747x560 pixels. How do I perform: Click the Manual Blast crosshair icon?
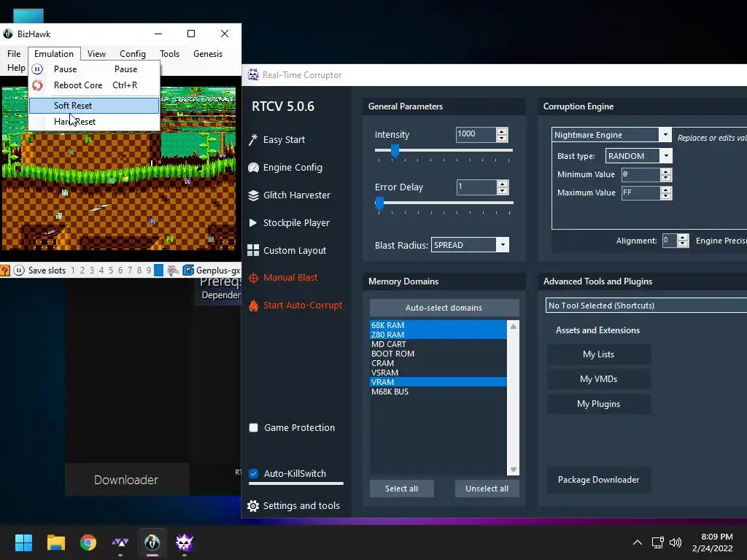[253, 278]
